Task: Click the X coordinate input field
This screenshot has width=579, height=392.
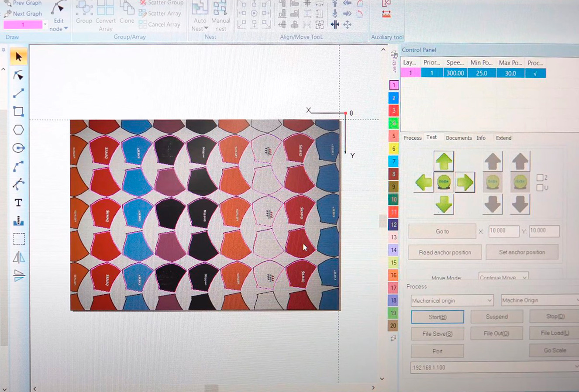Action: pos(503,231)
